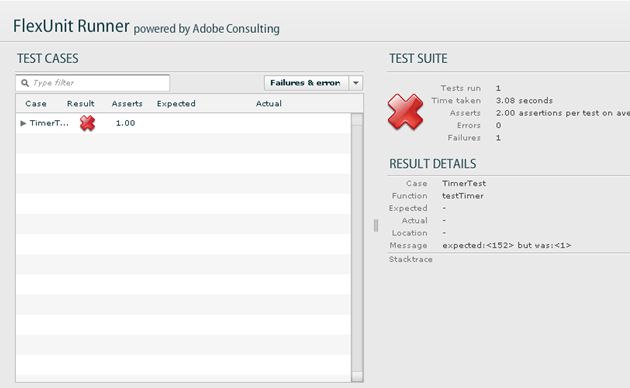Click the scrollbar down button at list bottom
Screen dimensions: 630x388
tap(357, 376)
